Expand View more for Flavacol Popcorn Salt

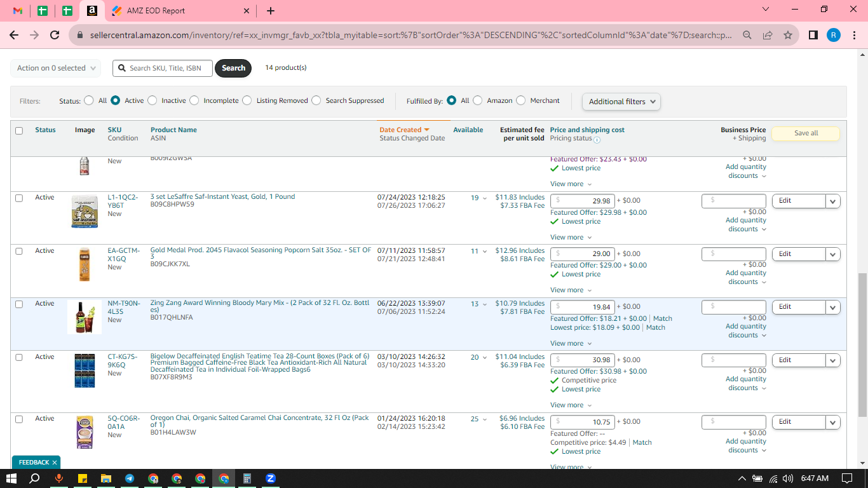[571, 290]
